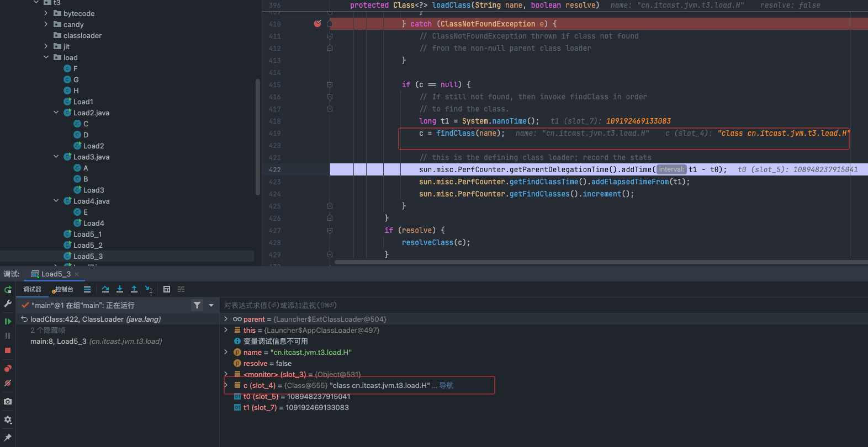Click the camera thread dump icon
868x447 pixels.
pyautogui.click(x=8, y=401)
